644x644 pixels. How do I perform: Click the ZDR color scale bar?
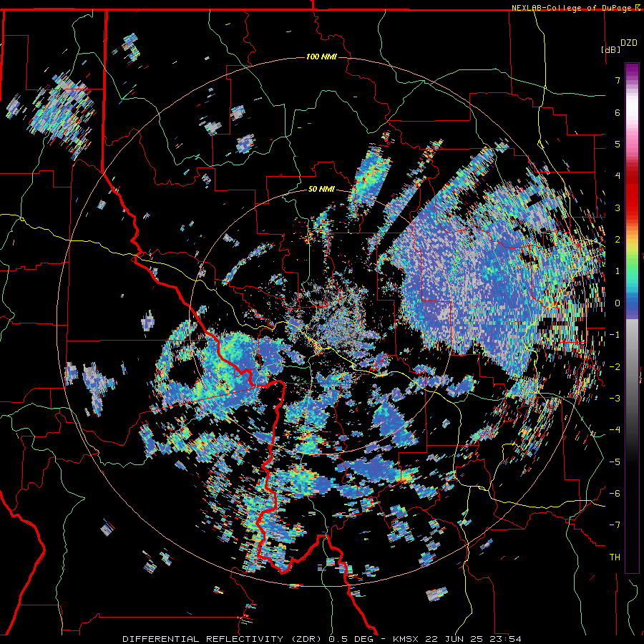632,318
